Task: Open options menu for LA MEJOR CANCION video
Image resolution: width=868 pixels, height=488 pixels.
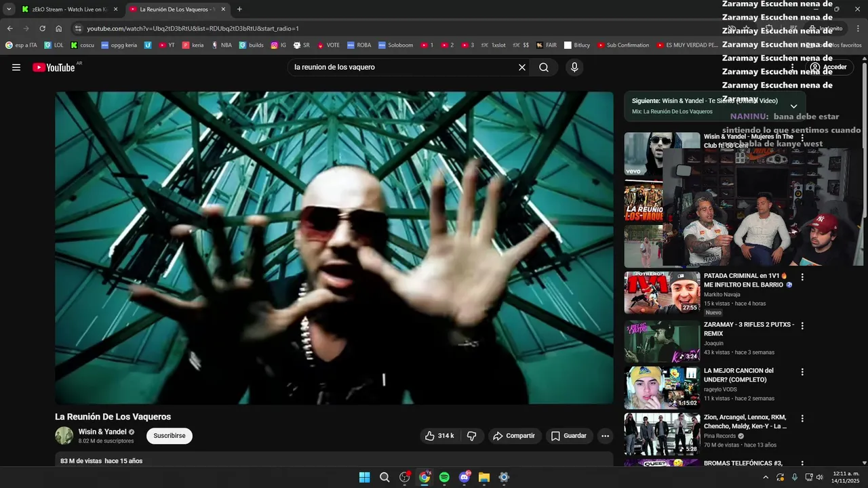Action: tap(802, 372)
